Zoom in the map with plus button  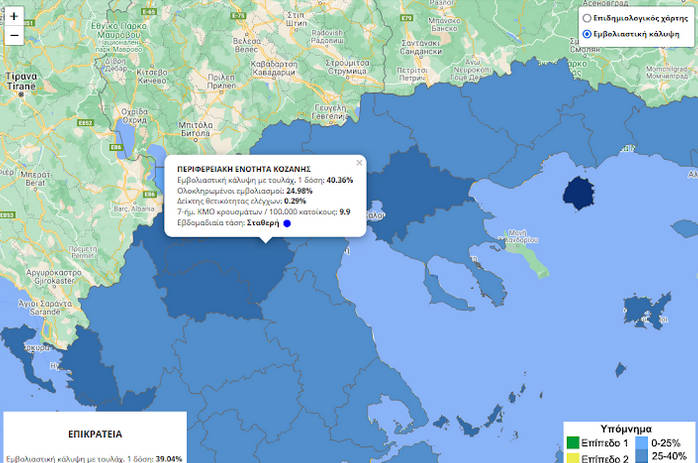(13, 16)
